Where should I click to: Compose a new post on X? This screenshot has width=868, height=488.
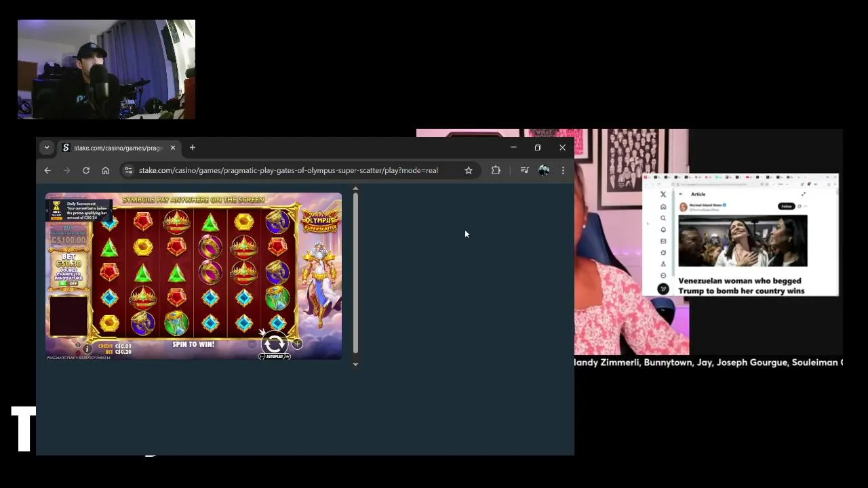click(x=663, y=289)
